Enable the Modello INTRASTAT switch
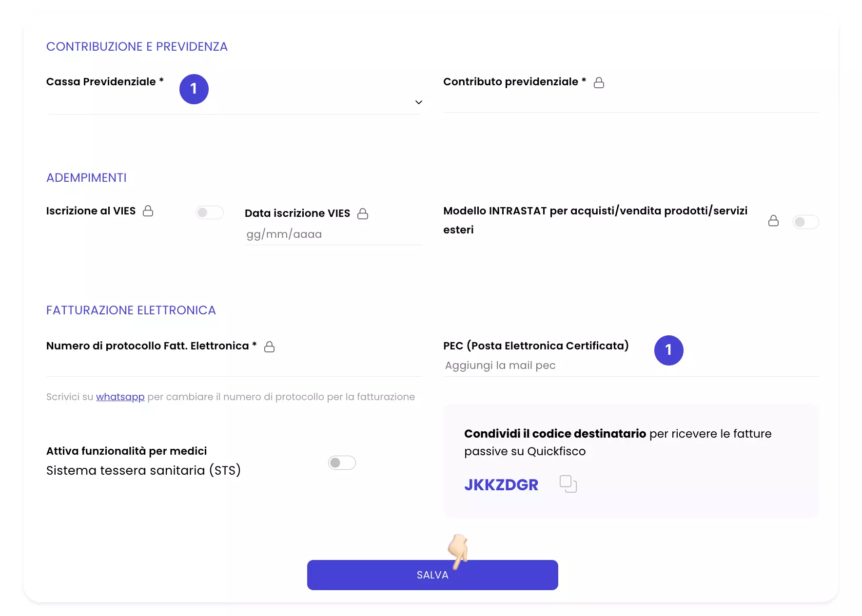862x616 pixels. coord(805,222)
